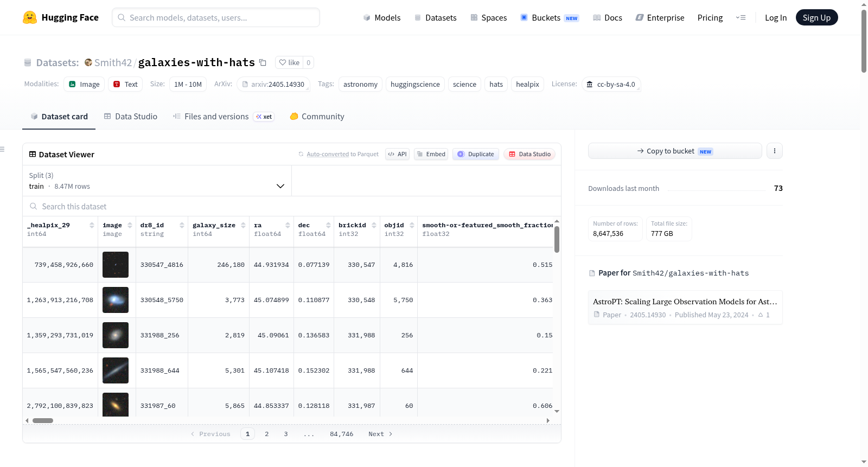Click the hats tag
The width and height of the screenshot is (868, 467).
click(x=496, y=84)
